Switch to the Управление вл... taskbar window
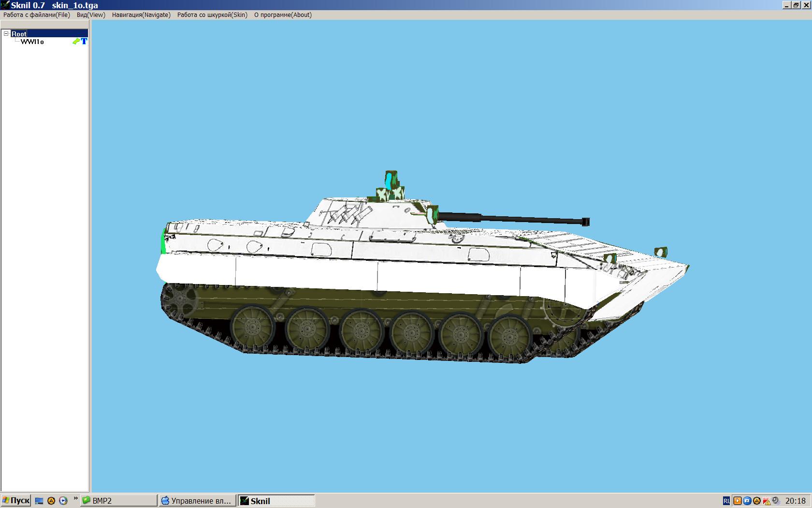This screenshot has height=508, width=812. pos(198,501)
